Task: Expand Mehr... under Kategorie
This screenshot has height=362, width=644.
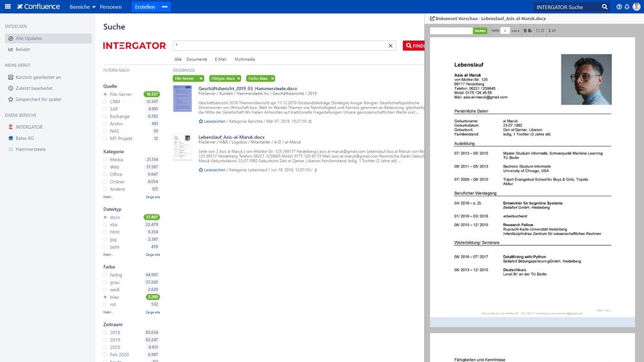Action: 108,197
